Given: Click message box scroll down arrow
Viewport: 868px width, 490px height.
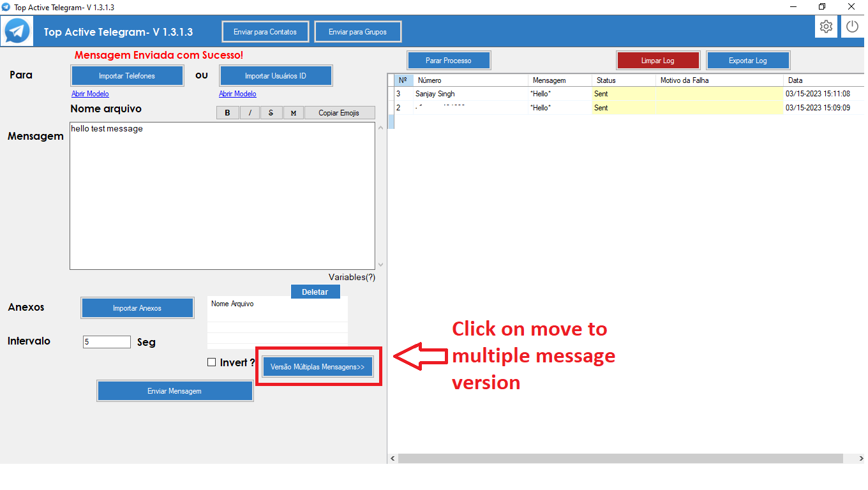Looking at the screenshot, I should coord(381,264).
